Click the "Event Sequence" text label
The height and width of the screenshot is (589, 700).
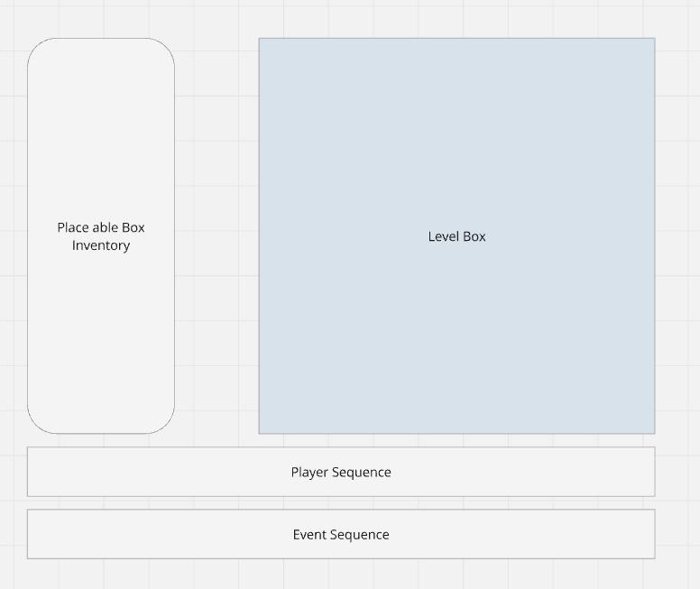(341, 535)
